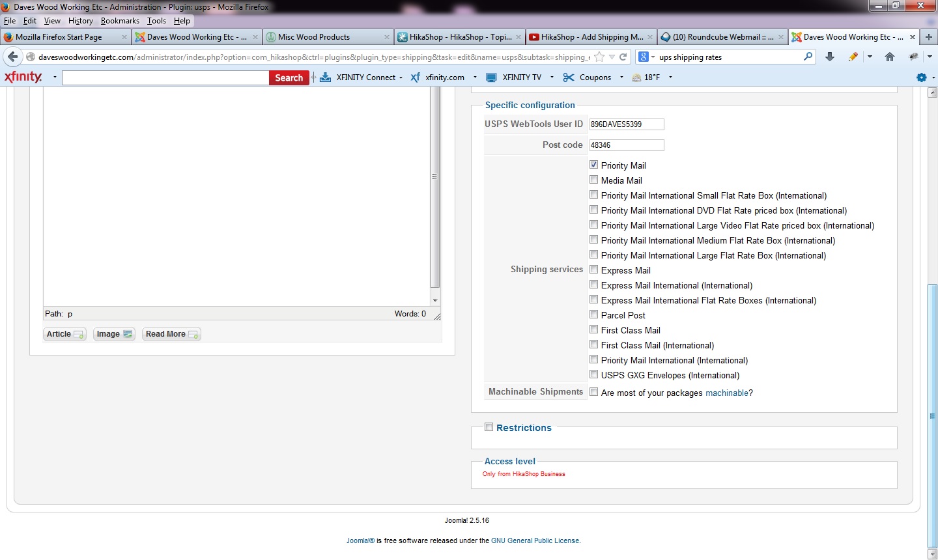Enable First Class Mail checkbox
This screenshot has height=560, width=938.
pyautogui.click(x=594, y=329)
